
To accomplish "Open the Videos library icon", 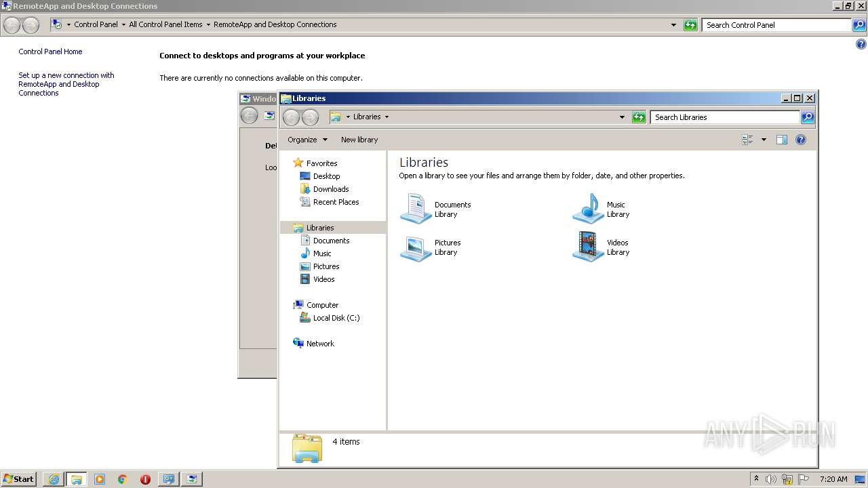I will [x=588, y=247].
